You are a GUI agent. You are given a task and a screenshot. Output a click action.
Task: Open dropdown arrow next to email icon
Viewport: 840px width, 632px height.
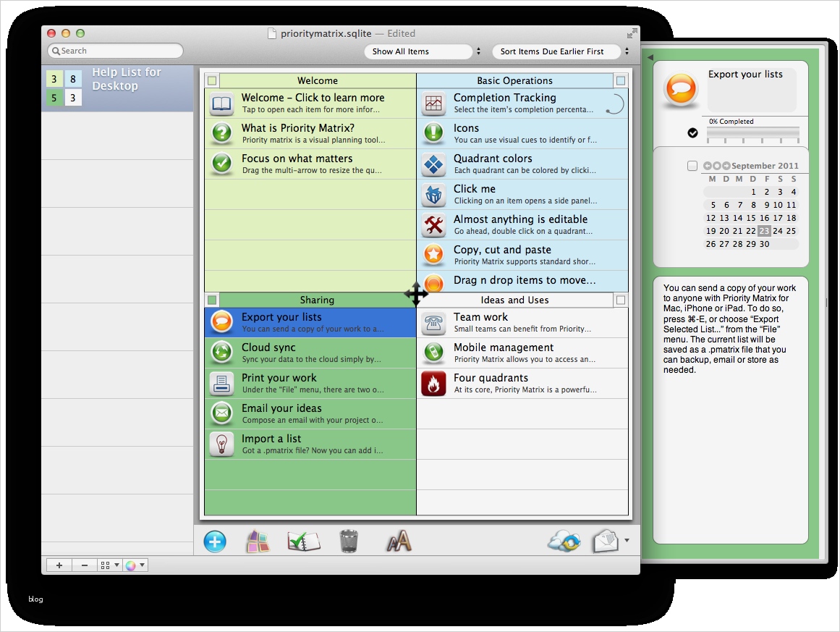627,540
